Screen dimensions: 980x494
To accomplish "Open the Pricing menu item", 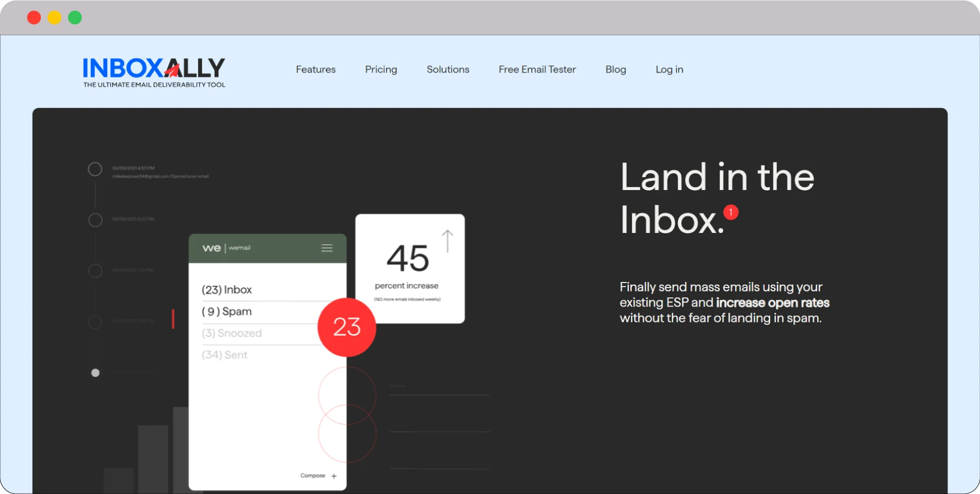I will point(381,69).
